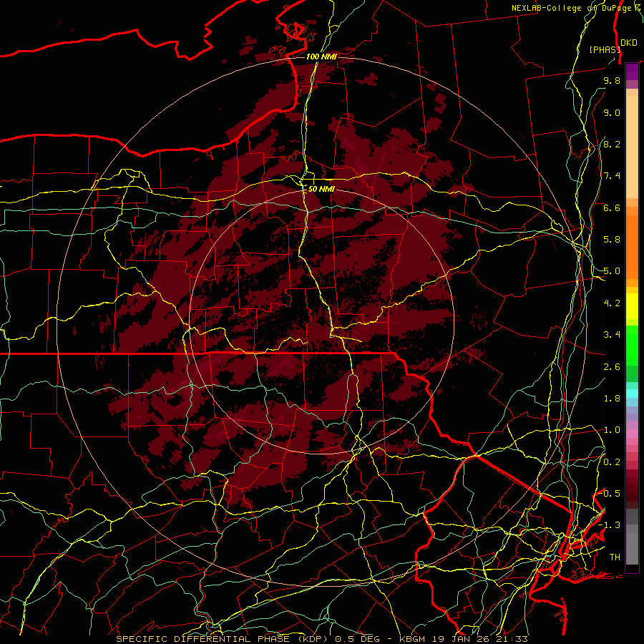Click the 3.4 legend value
Screen dimensions: 644x644
pyautogui.click(x=612, y=335)
